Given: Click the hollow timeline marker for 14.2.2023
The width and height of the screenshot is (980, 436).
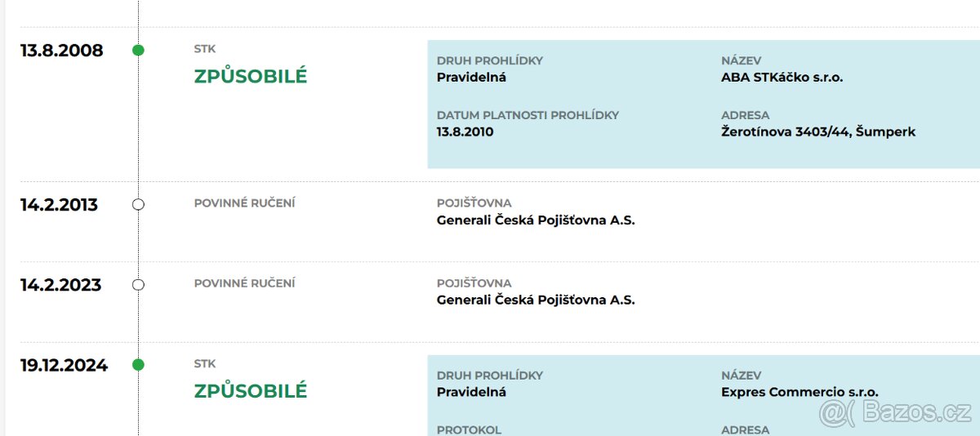Looking at the screenshot, I should click(x=138, y=284).
